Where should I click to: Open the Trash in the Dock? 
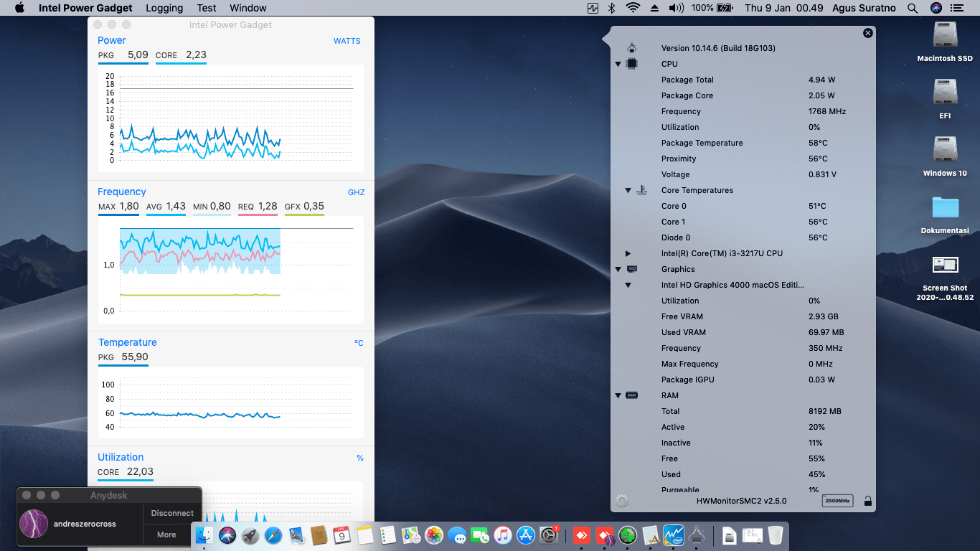[x=776, y=535]
